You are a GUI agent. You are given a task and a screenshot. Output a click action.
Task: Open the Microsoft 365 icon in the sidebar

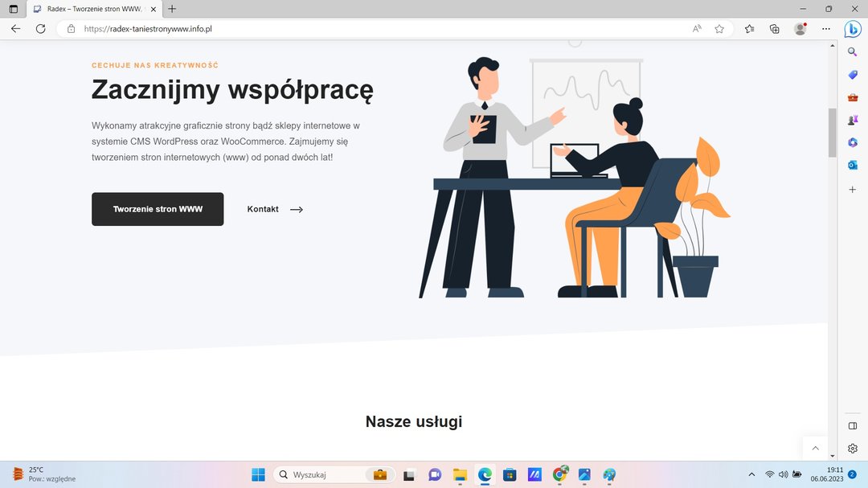tap(853, 142)
